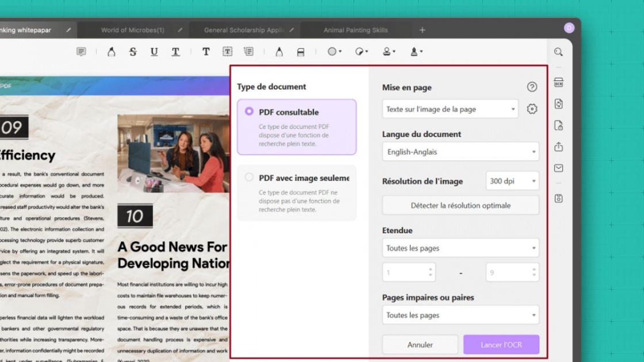Expand the Langue du document dropdown
Viewport: 644px width, 362px height.
(460, 152)
